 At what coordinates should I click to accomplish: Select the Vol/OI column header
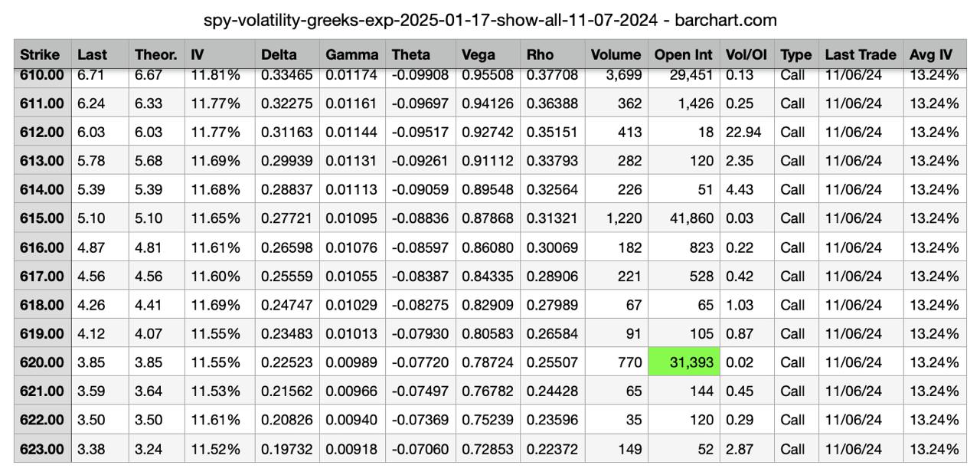tap(746, 54)
